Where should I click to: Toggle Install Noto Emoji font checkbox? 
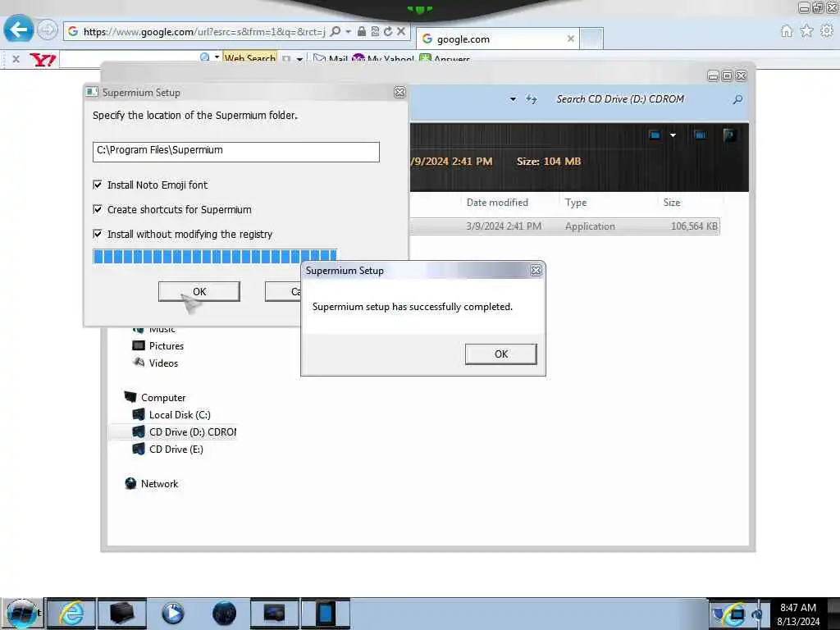coord(98,185)
